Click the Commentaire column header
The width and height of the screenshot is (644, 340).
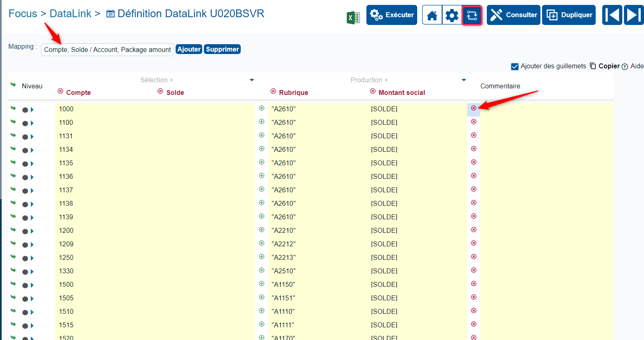point(500,86)
